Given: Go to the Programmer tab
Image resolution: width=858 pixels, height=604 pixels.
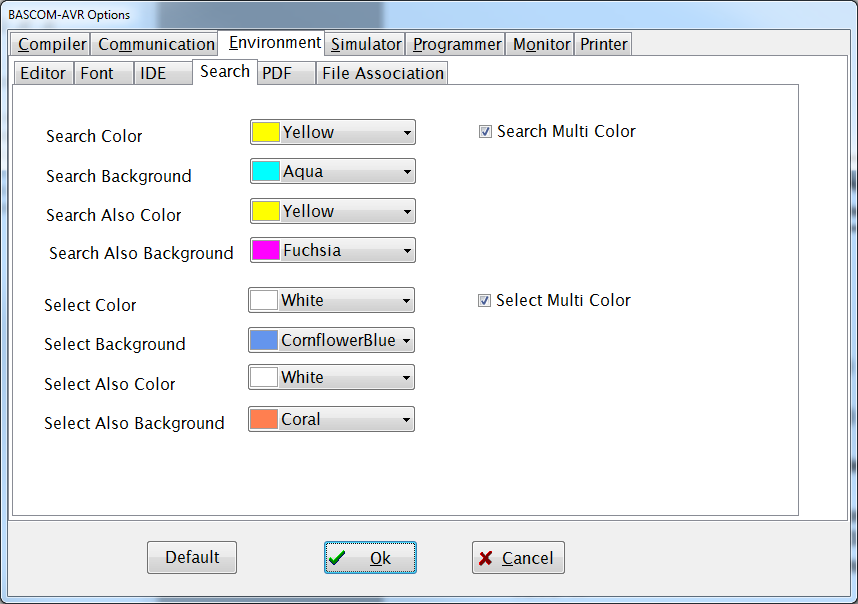Looking at the screenshot, I should pyautogui.click(x=457, y=44).
